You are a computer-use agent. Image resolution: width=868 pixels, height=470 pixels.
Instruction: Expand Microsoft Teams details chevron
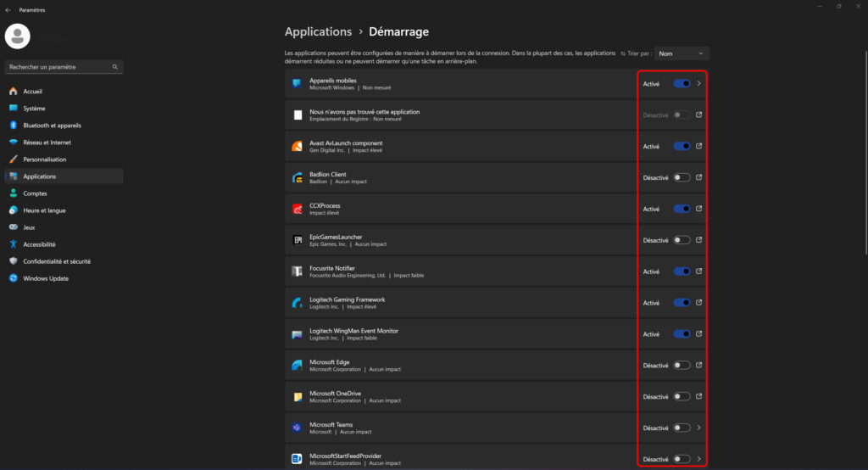coord(699,428)
